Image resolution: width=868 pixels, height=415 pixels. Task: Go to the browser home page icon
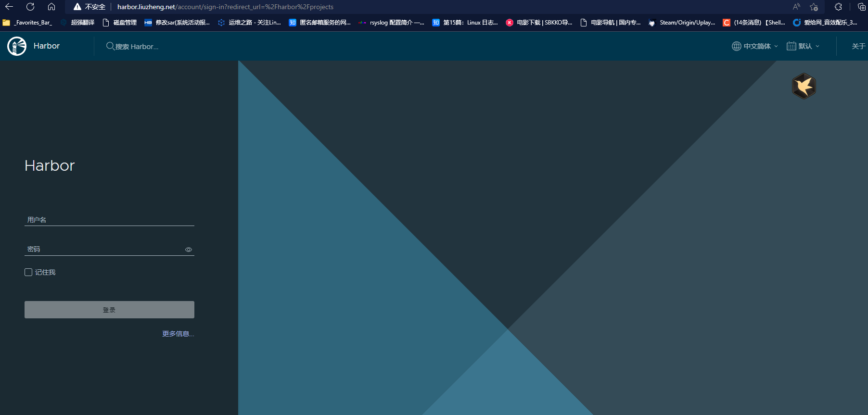[x=51, y=7]
